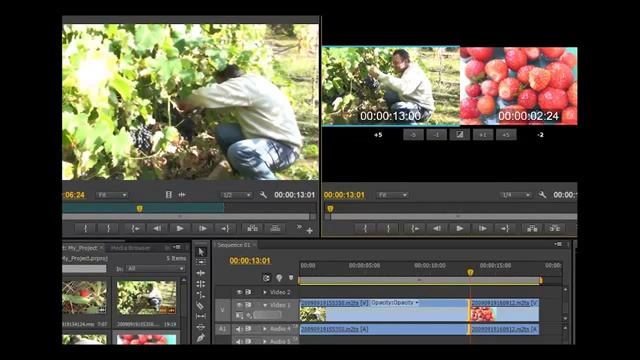Click Drag Audio Only waveform icon
640x360 pixels.
(x=182, y=195)
